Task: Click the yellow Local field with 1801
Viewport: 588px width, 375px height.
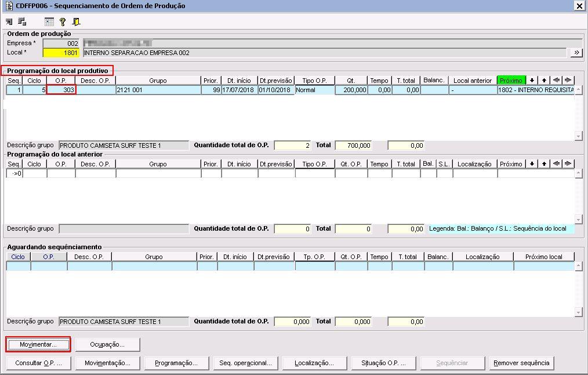Action: pyautogui.click(x=61, y=53)
